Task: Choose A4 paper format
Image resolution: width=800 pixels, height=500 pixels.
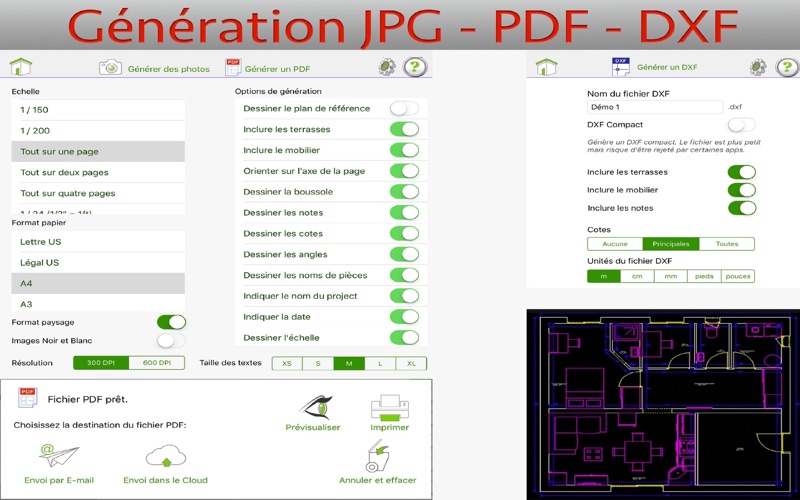Action: point(98,283)
